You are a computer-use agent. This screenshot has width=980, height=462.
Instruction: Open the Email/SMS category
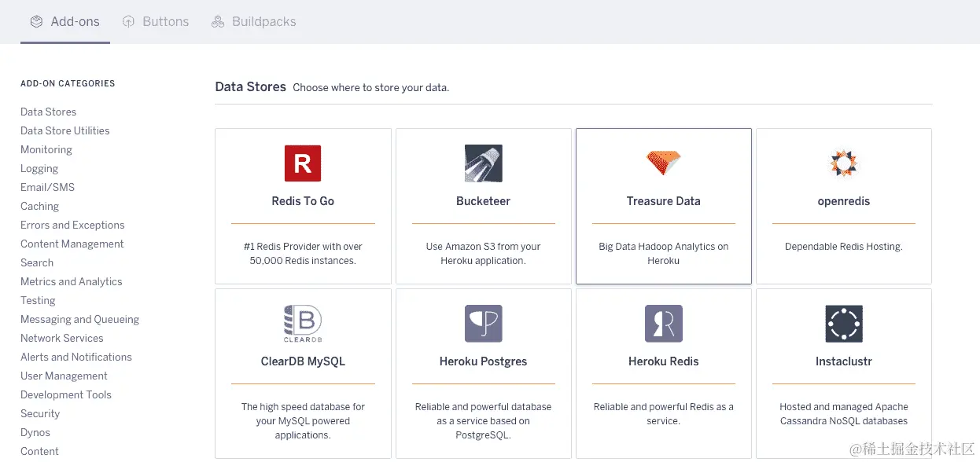point(47,188)
